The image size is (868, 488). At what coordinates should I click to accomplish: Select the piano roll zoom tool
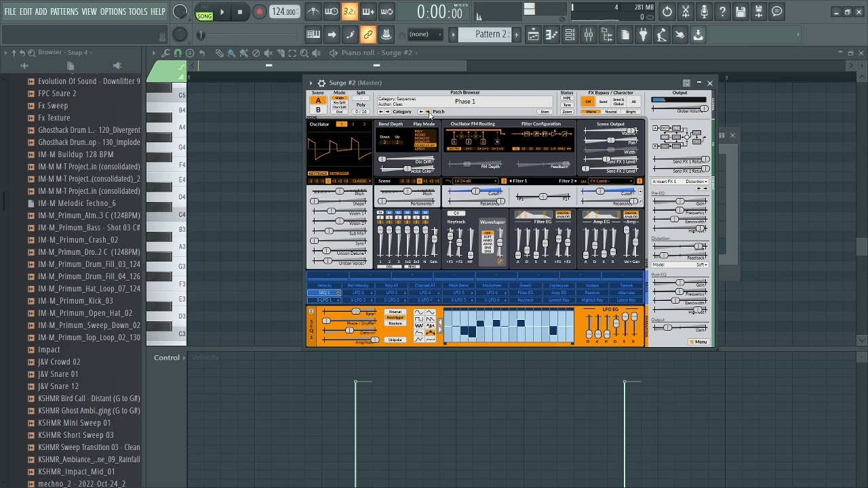coord(304,53)
